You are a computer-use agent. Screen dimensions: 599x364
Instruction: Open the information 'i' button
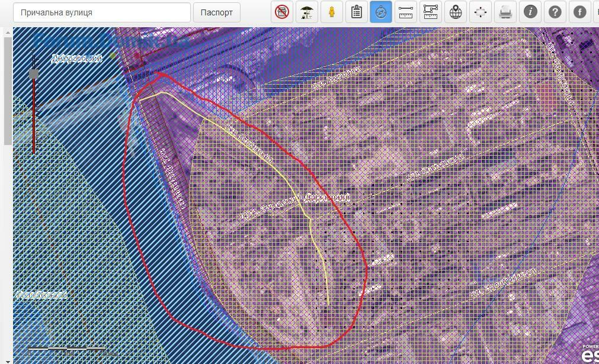tap(530, 12)
